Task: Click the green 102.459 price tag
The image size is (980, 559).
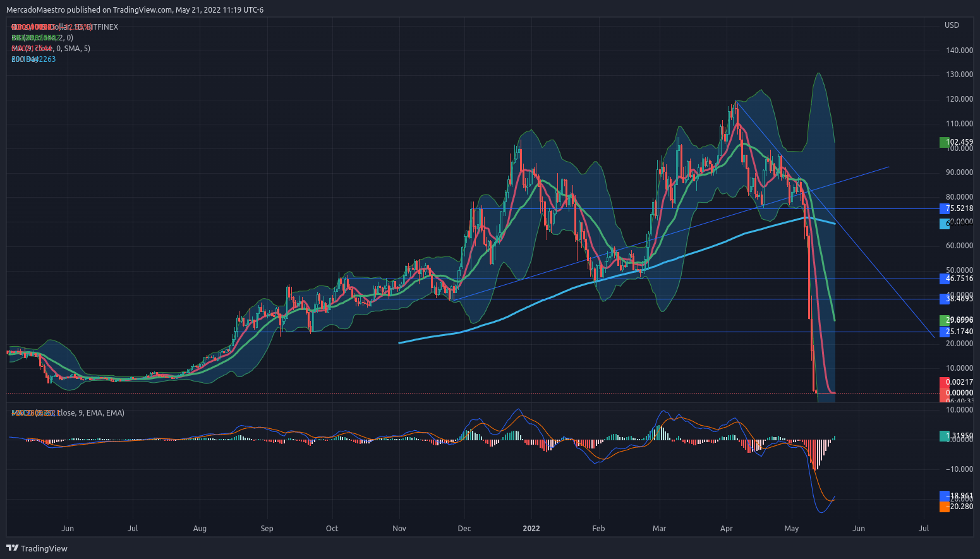Action: pos(956,142)
